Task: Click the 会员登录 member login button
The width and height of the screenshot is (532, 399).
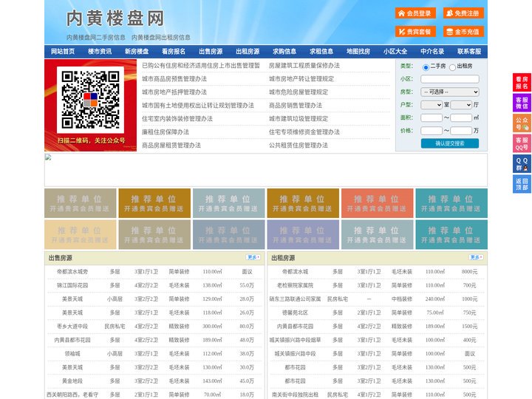Action: pyautogui.click(x=415, y=13)
